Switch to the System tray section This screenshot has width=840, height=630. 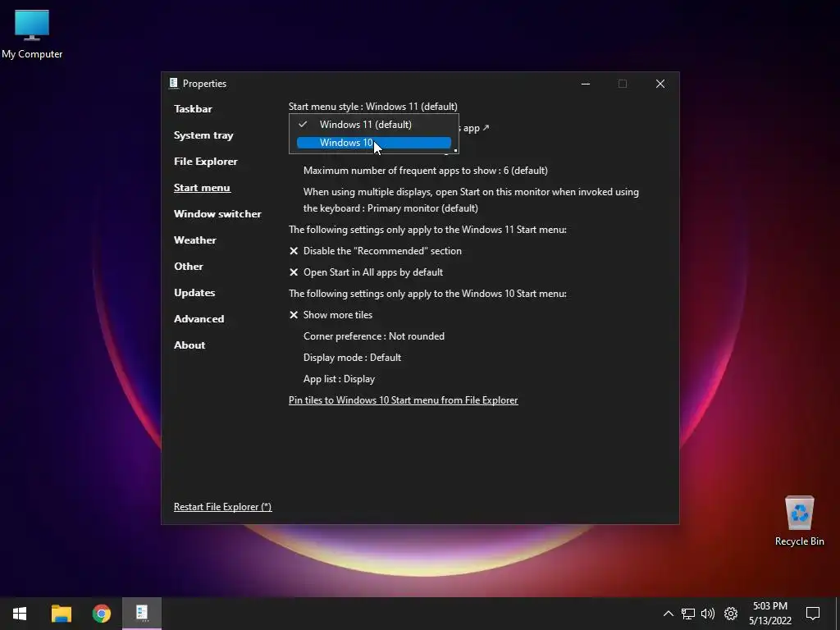pyautogui.click(x=203, y=135)
